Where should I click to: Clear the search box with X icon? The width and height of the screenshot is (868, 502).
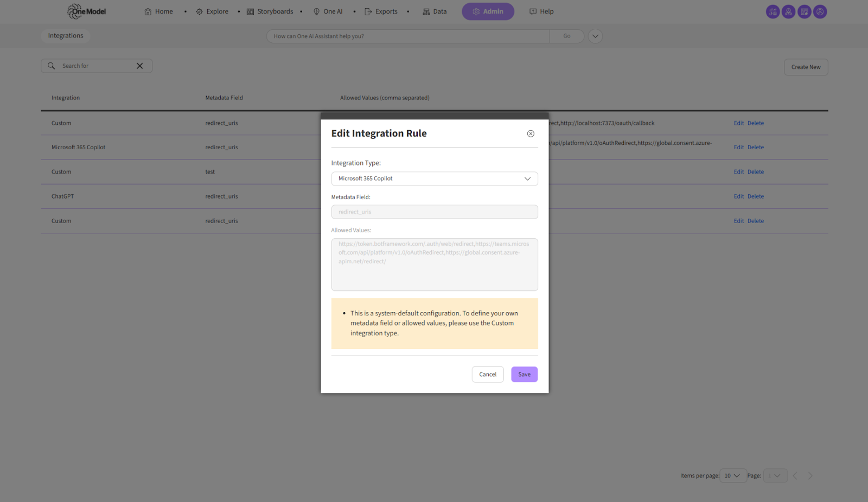(x=140, y=66)
